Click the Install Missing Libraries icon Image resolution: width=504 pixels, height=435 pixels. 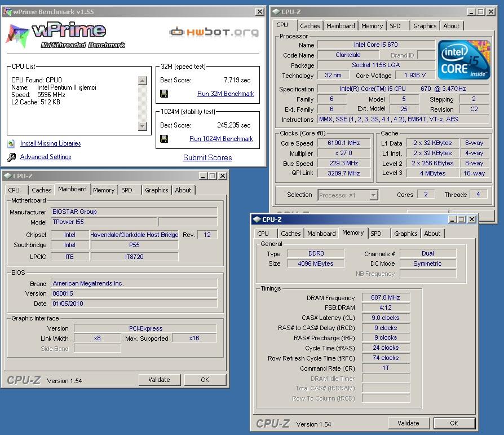click(x=11, y=143)
